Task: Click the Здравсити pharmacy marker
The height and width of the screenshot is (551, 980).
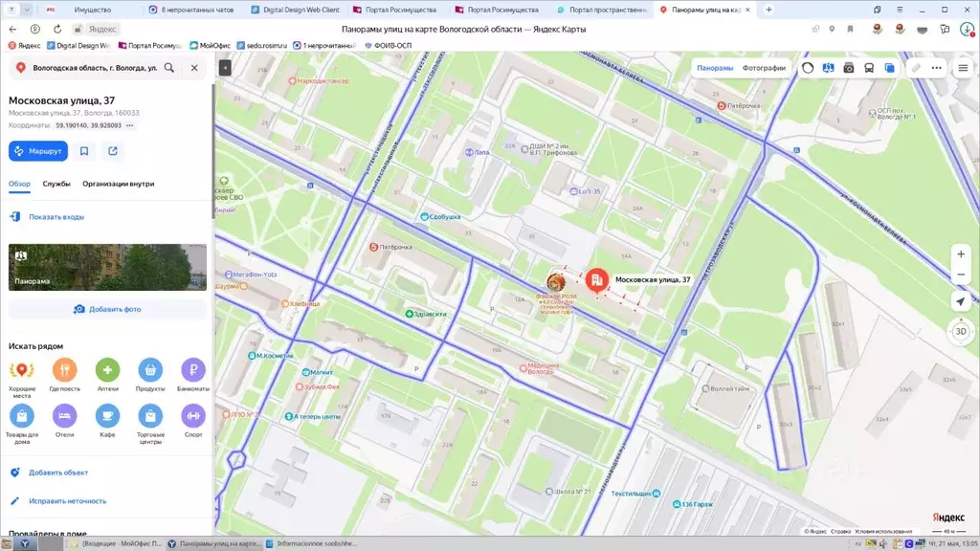Action: click(410, 314)
